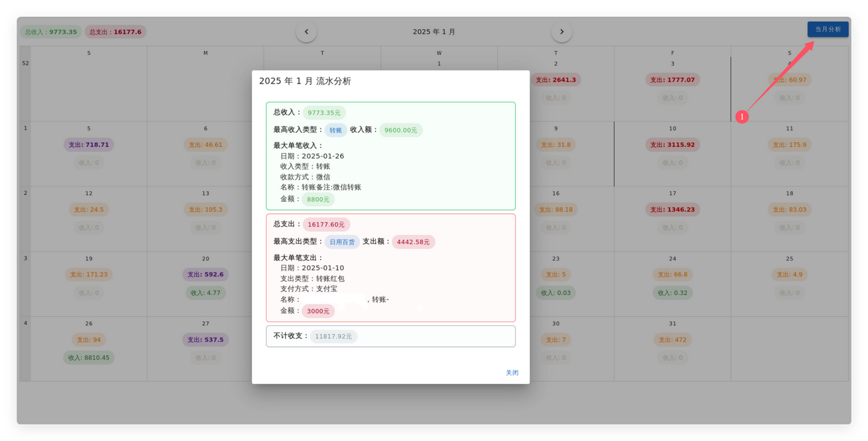Click the 支出: 1346.23 entry on day 17
The width and height of the screenshot is (868, 441).
[672, 209]
